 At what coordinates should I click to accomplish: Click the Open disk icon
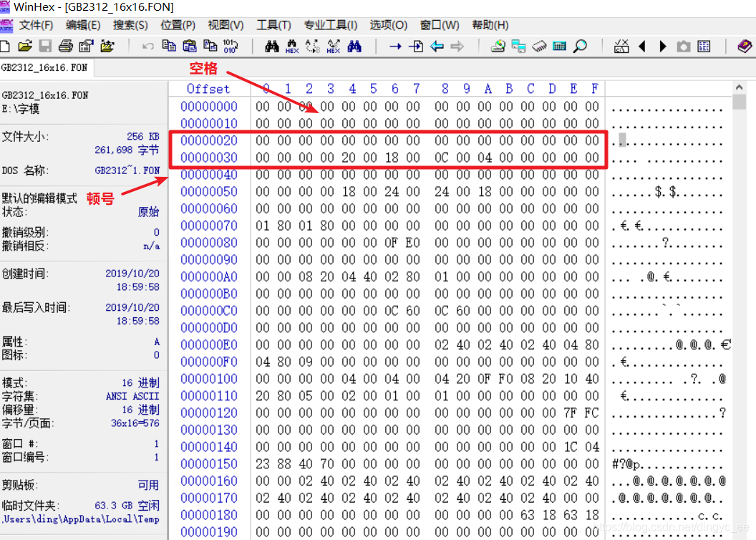498,47
